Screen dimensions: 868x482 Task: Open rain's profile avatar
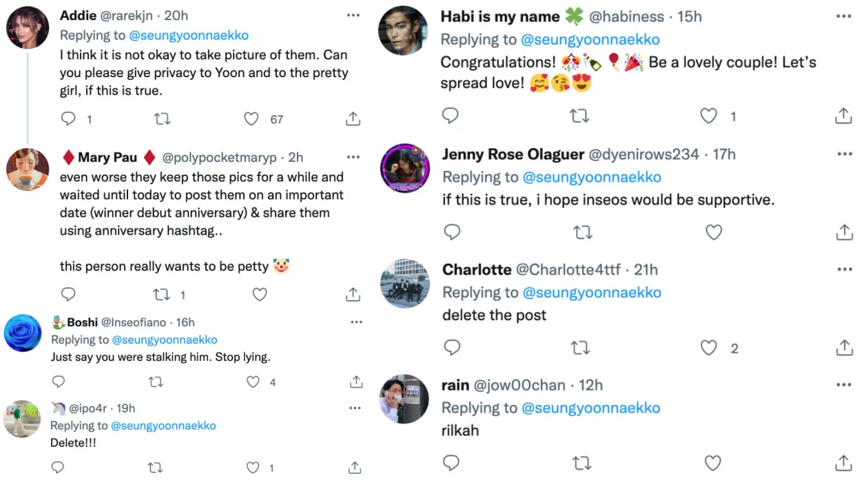405,399
